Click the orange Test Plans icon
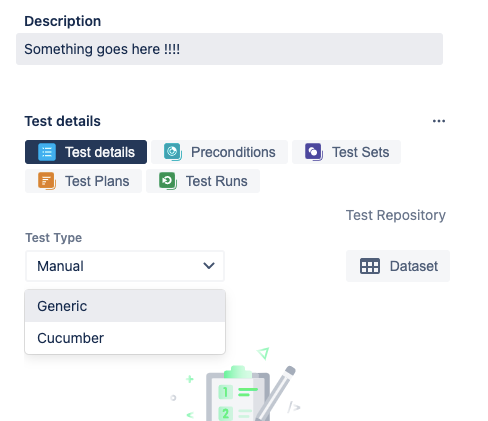This screenshot has width=488, height=421. 47,181
